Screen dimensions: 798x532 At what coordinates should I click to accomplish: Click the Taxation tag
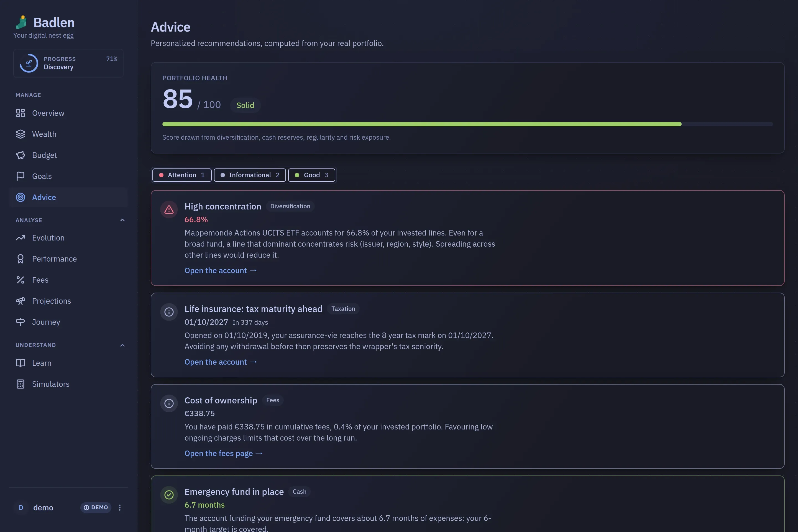[343, 309]
